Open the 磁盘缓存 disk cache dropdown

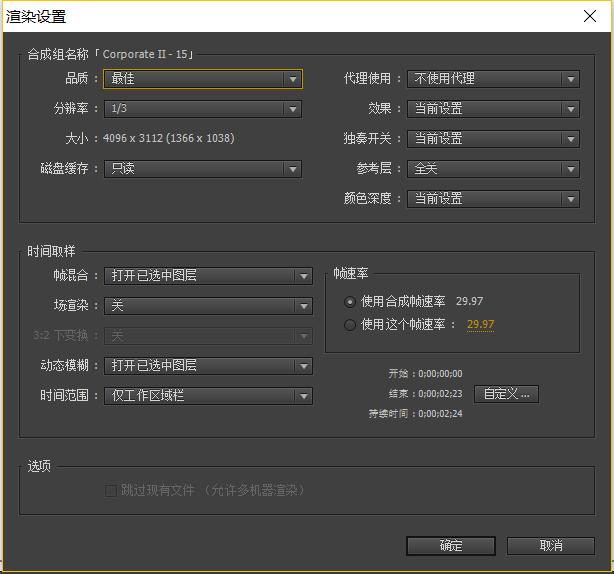[203, 169]
